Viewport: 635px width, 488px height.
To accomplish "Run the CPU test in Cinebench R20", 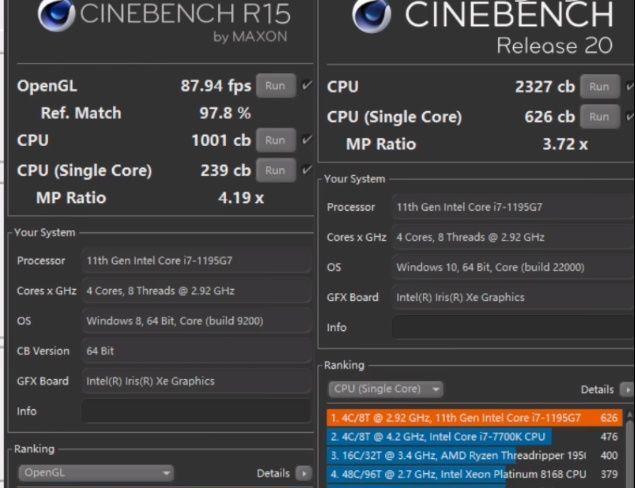I will click(x=599, y=86).
